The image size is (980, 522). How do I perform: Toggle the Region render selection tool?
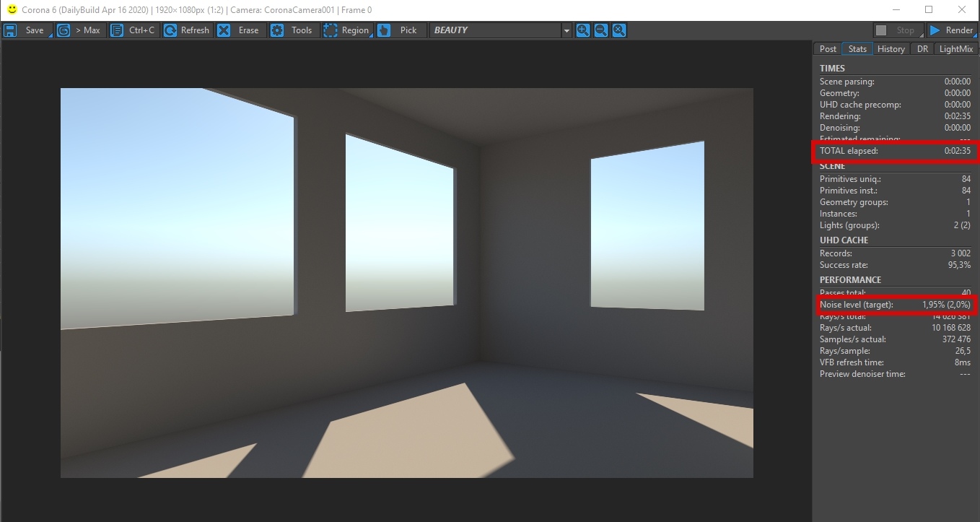click(x=348, y=30)
